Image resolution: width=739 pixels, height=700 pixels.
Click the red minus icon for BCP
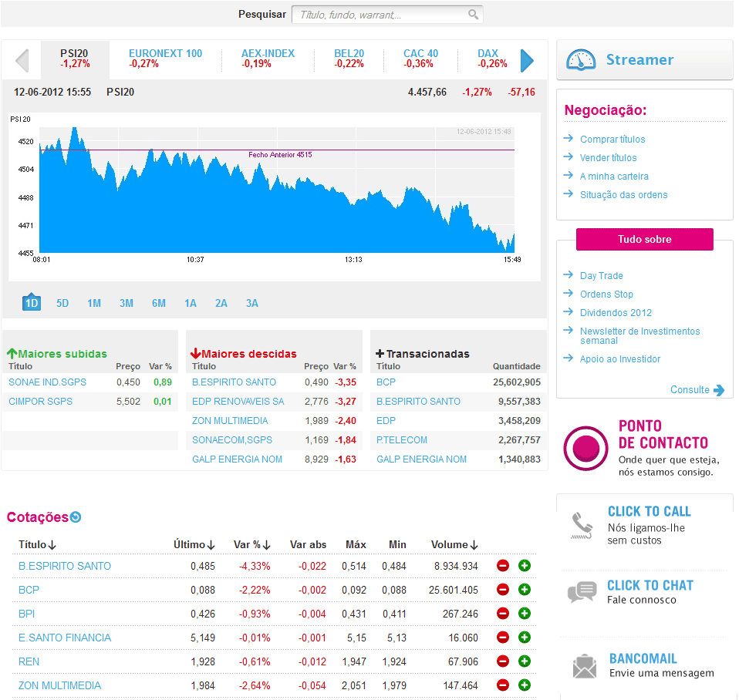(x=503, y=589)
